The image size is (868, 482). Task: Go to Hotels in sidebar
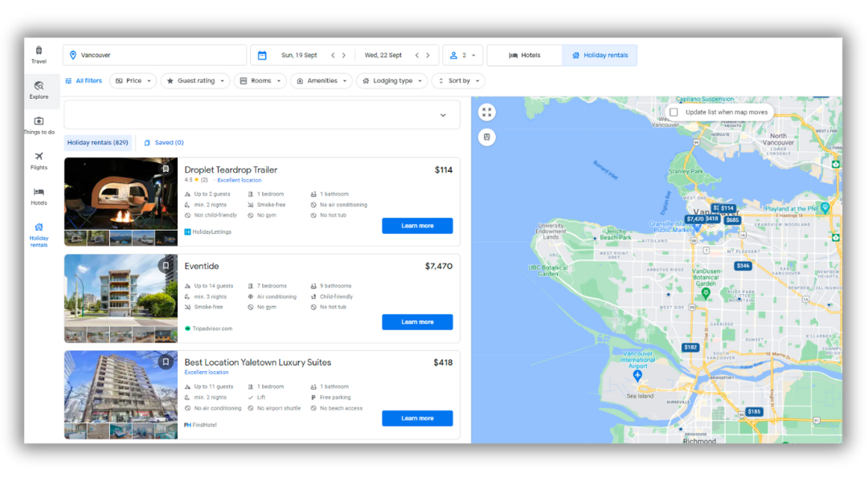tap(39, 197)
